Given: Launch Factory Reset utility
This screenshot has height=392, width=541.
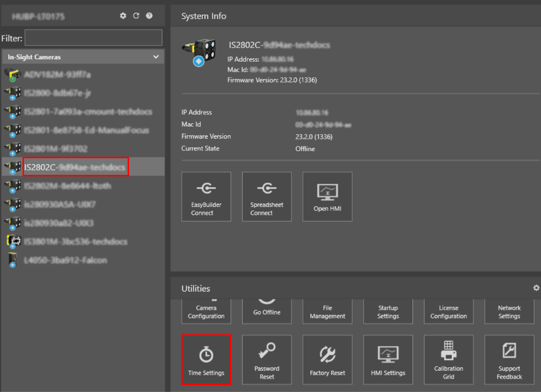Looking at the screenshot, I should (x=327, y=359).
